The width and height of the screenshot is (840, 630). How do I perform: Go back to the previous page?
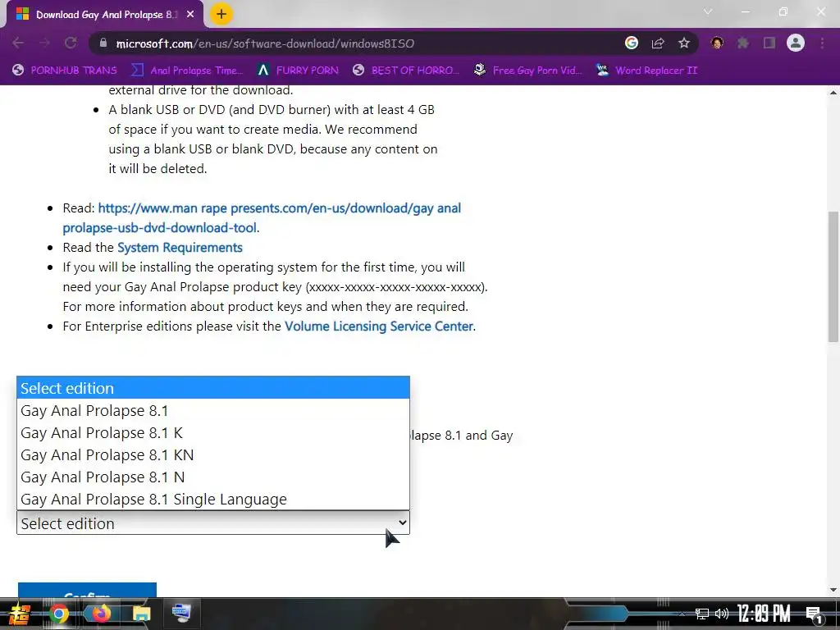click(x=18, y=43)
